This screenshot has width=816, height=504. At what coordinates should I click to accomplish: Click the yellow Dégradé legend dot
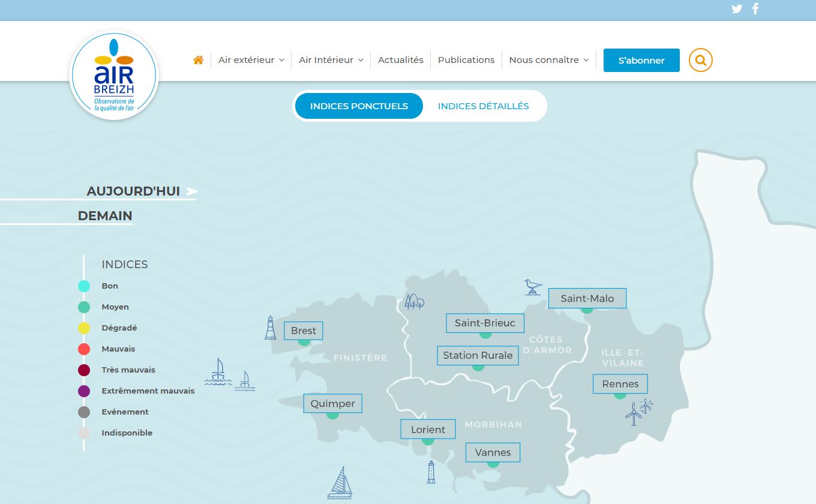[x=84, y=328]
